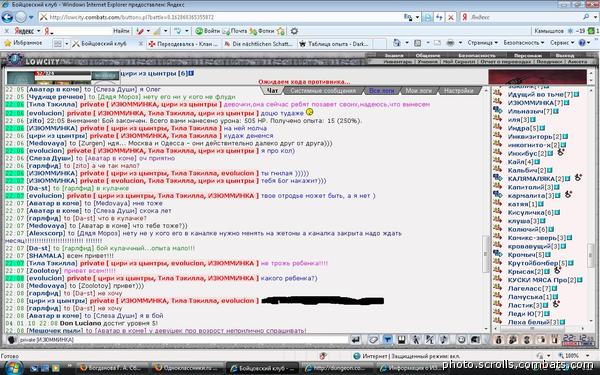
Task: Click the eraser clear chat icon
Action: click(373, 339)
